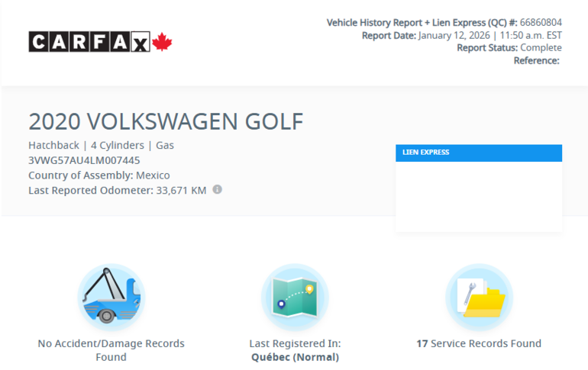588x370 pixels.
Task: Click the VIN 3VWG57AU4LM007445
Action: [x=84, y=160]
